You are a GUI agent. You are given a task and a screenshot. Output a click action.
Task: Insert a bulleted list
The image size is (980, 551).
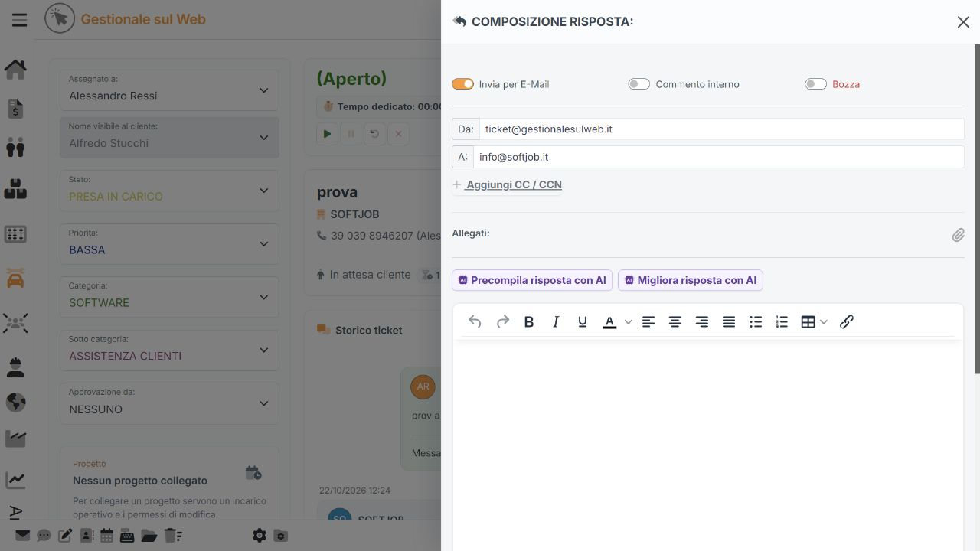756,322
